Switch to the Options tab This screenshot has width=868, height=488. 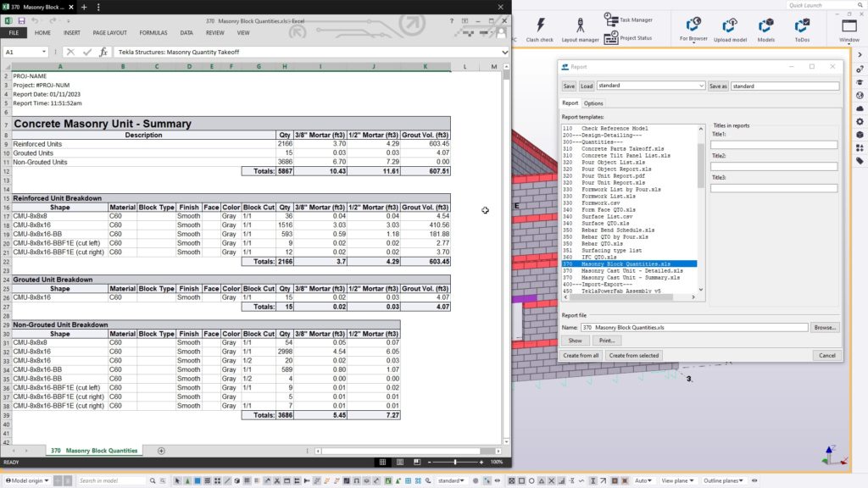593,103
